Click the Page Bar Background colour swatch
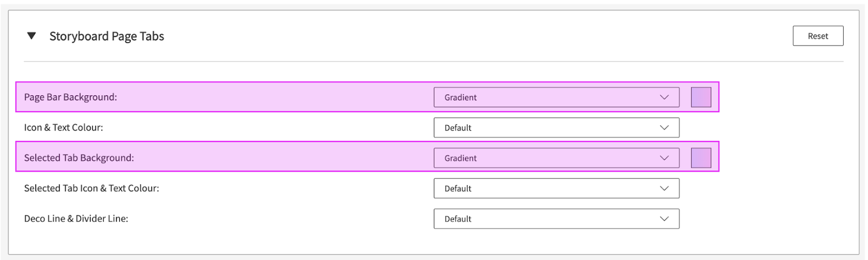Viewport: 868px width, 260px height. tap(701, 97)
